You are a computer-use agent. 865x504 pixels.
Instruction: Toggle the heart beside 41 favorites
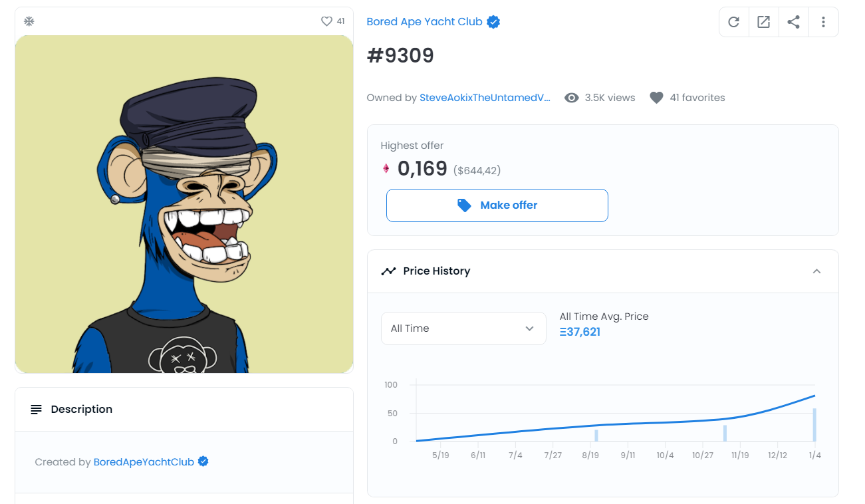pyautogui.click(x=656, y=98)
